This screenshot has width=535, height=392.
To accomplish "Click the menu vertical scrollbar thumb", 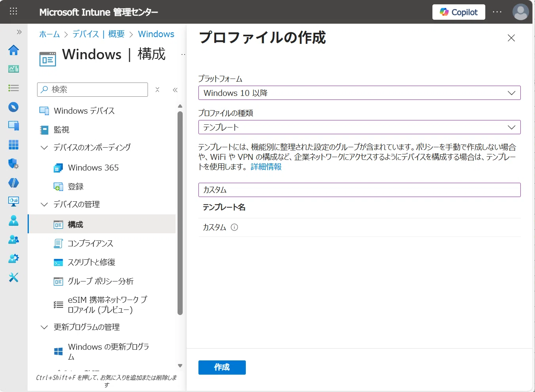I will (180, 213).
